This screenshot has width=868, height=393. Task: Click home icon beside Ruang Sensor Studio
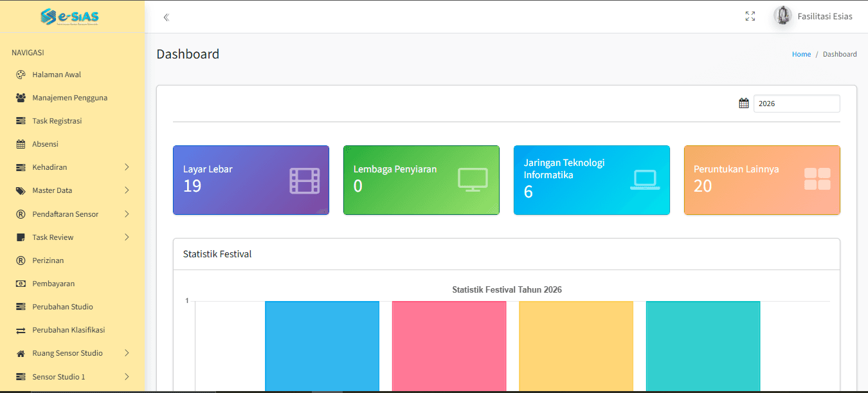click(21, 353)
